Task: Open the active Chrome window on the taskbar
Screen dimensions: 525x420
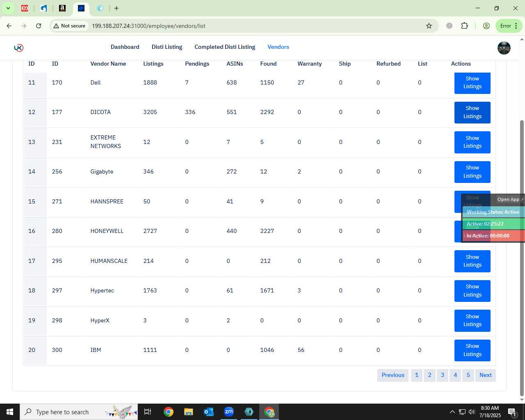Action: pyautogui.click(x=269, y=412)
